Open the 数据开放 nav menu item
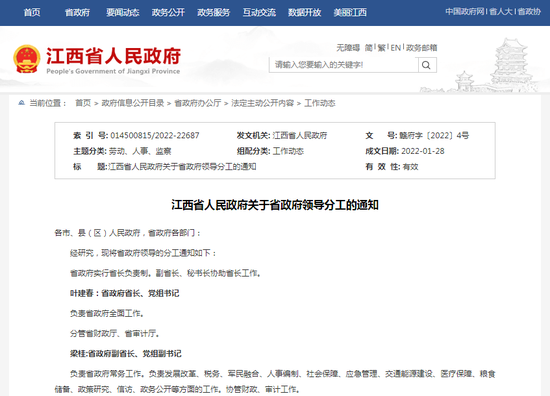Viewport: 550px width, 396px height. [305, 13]
